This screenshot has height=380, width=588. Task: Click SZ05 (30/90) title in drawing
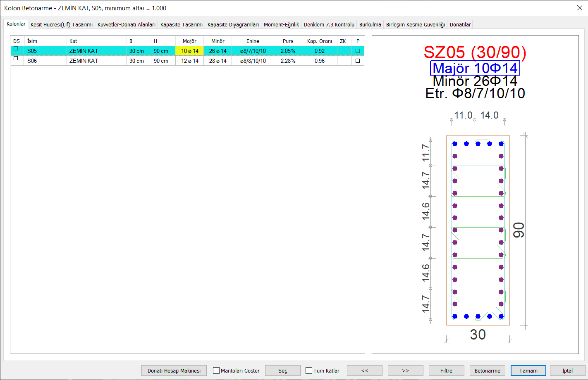(x=475, y=52)
